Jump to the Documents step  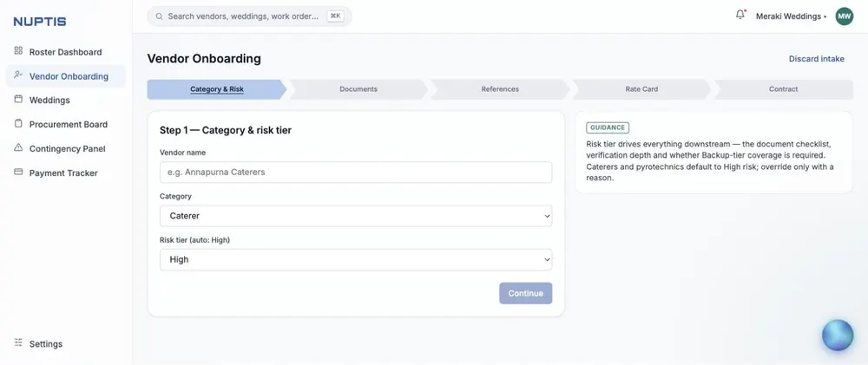(x=358, y=89)
